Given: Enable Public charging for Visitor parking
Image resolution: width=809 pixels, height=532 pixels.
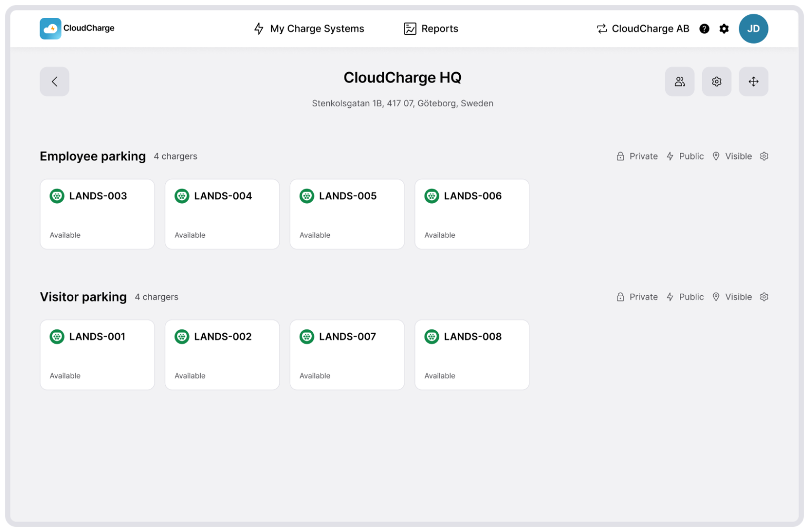Looking at the screenshot, I should (x=685, y=296).
